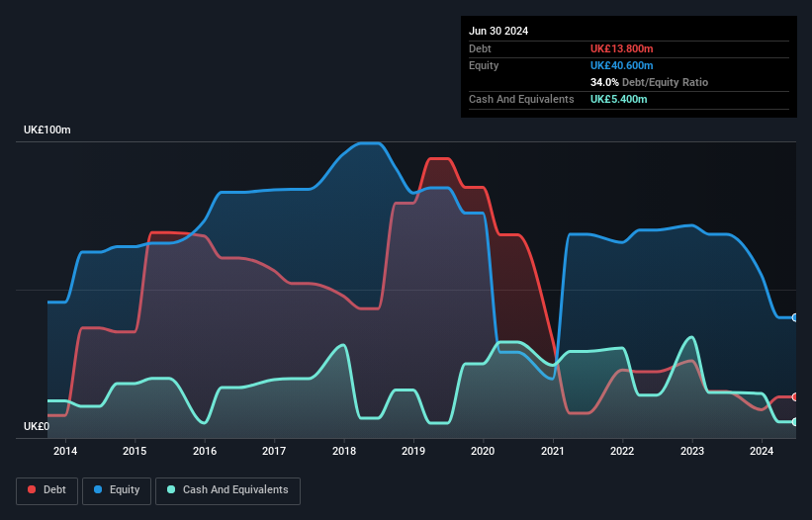Click Cash And Equivalents label in tooltip
812x520 pixels.
tap(521, 99)
